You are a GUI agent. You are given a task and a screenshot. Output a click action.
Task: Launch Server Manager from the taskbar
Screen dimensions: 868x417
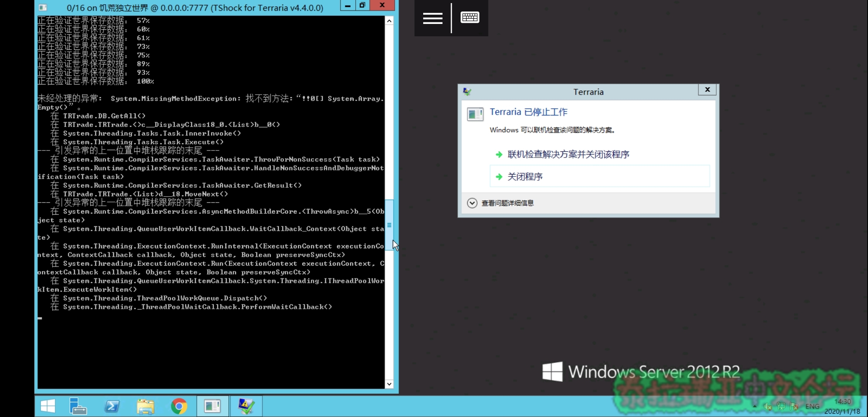pyautogui.click(x=78, y=406)
